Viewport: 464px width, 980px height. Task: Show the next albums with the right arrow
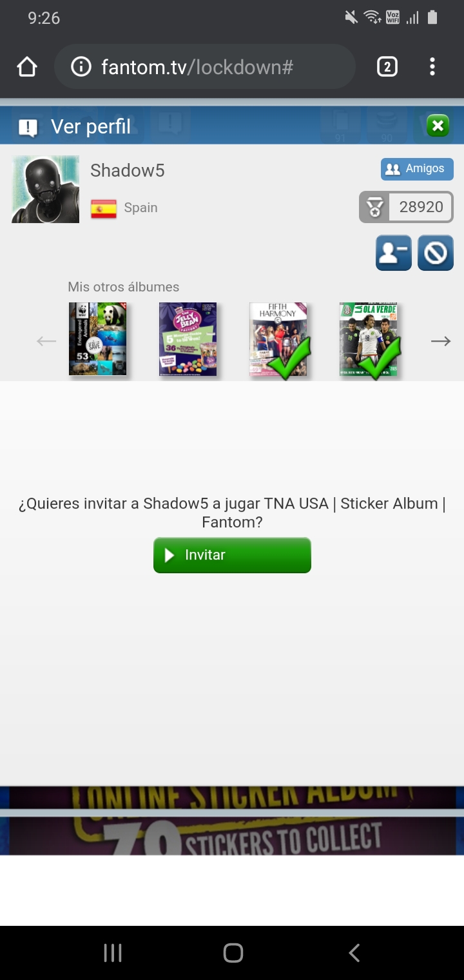tap(441, 341)
